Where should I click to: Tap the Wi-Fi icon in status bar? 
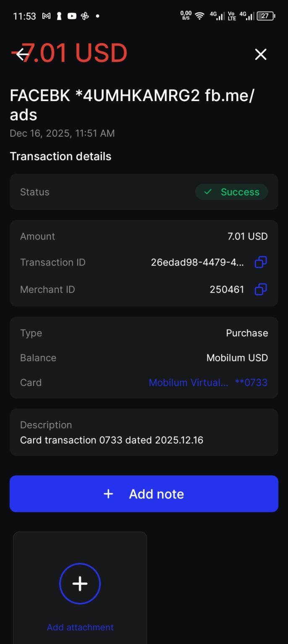[x=200, y=16]
